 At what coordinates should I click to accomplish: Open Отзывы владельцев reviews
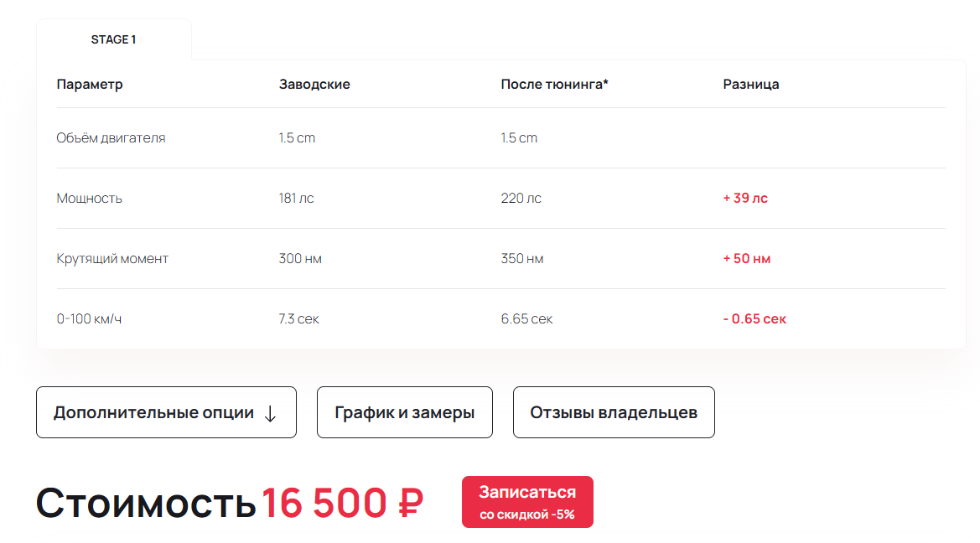614,412
